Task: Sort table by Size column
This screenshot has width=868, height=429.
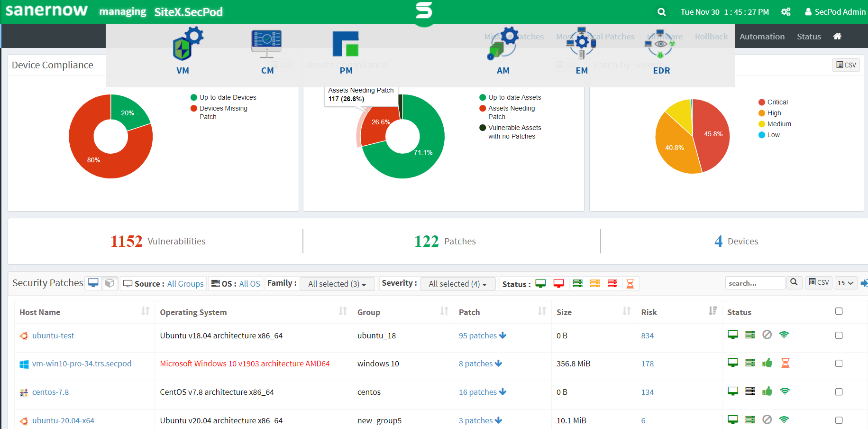Action: (x=626, y=311)
